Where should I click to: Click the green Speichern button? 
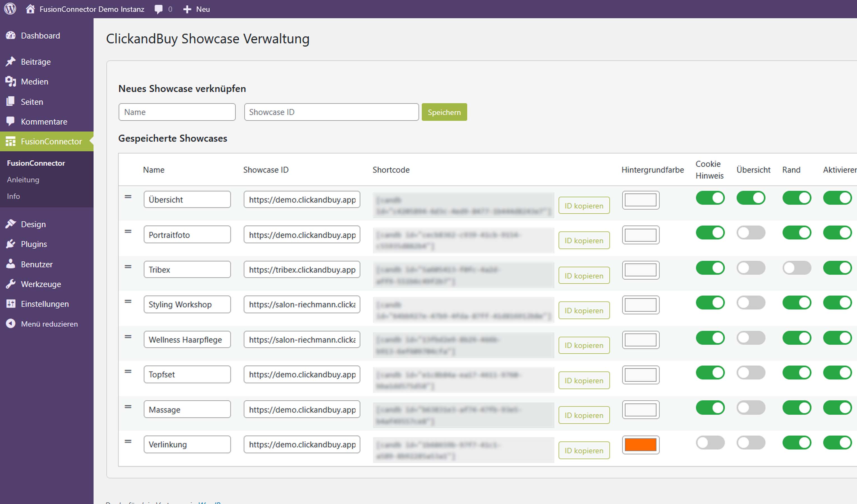(444, 112)
